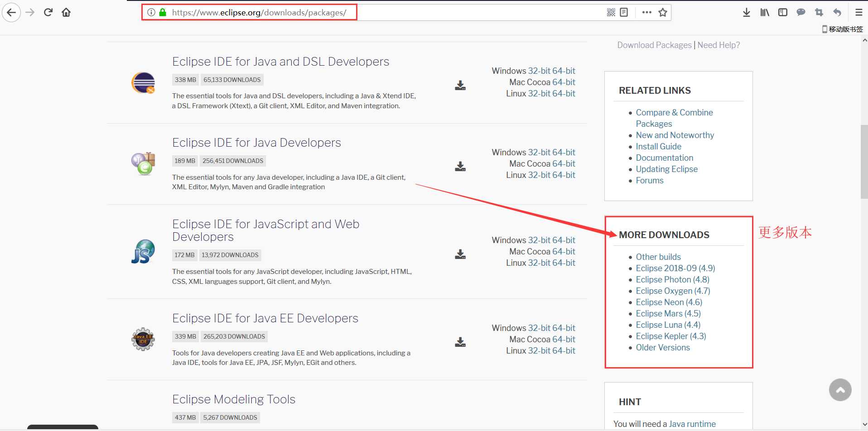Open Documentation link

(664, 158)
